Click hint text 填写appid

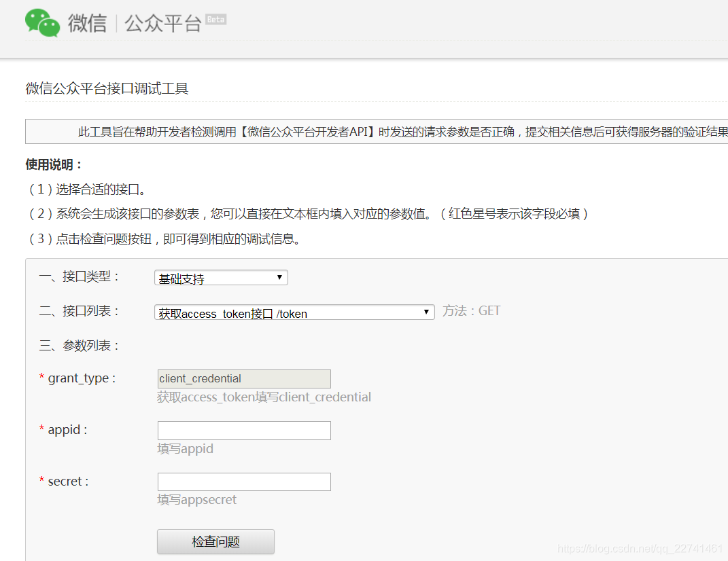point(186,449)
